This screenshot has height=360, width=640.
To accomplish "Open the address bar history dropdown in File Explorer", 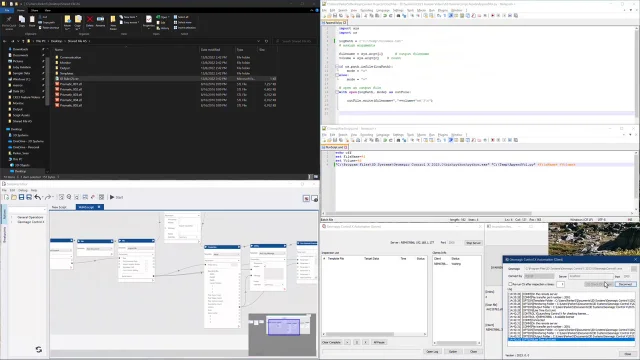I will tap(258, 41).
